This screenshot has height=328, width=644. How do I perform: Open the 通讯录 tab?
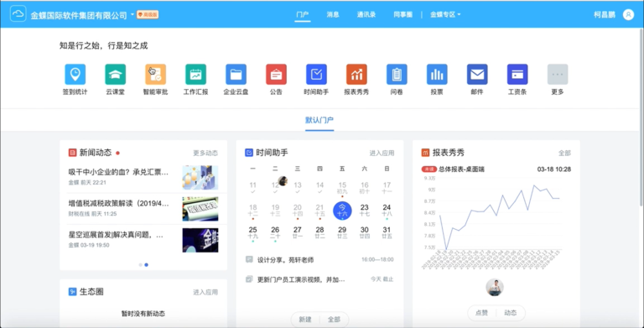(x=366, y=14)
